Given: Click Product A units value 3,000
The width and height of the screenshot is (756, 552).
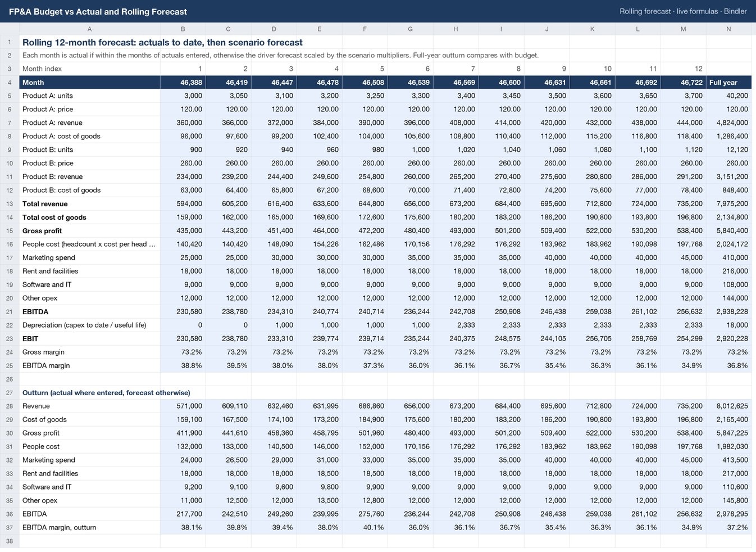Looking at the screenshot, I should point(183,96).
